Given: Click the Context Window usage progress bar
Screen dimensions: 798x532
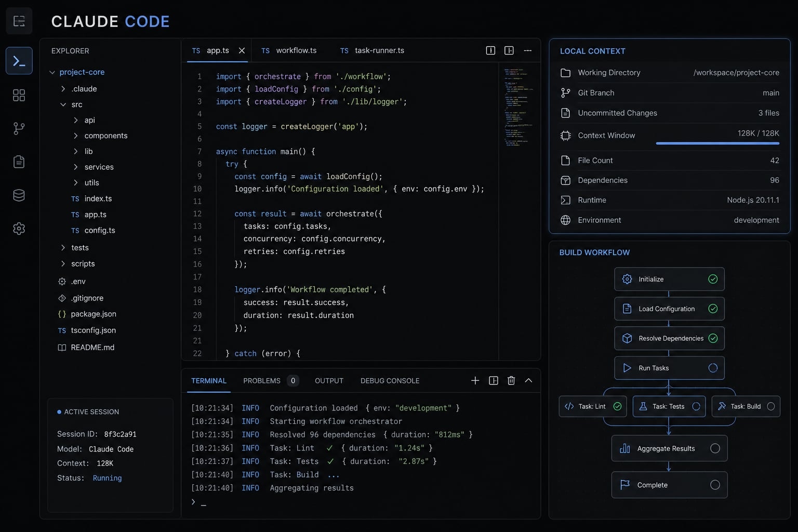Looking at the screenshot, I should click(x=717, y=143).
